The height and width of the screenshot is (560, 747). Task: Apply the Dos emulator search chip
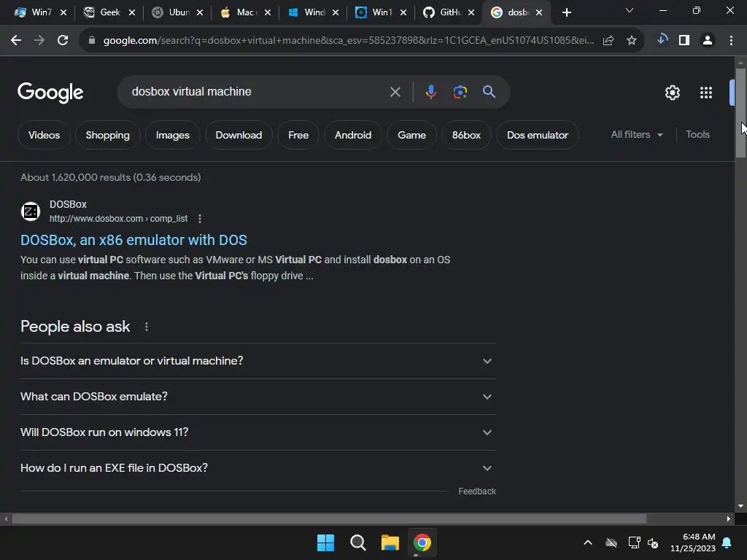click(538, 135)
